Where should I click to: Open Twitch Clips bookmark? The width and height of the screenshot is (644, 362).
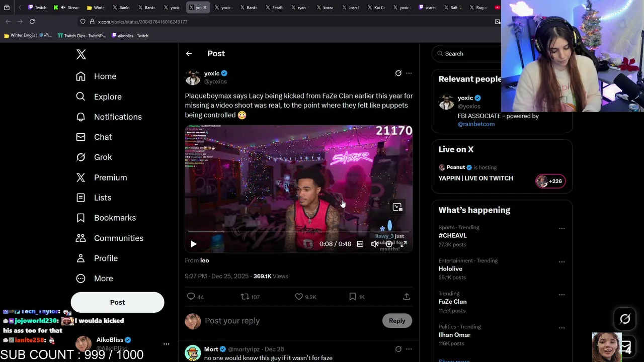point(82,36)
